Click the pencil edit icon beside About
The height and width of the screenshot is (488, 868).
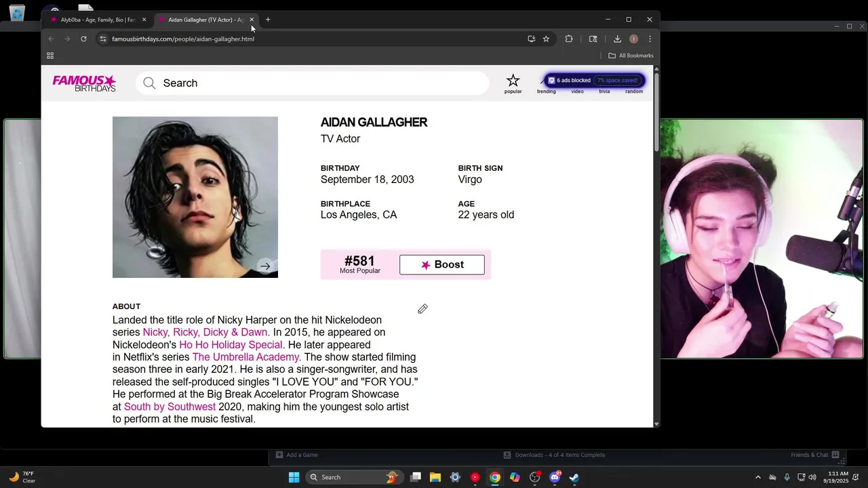(422, 309)
